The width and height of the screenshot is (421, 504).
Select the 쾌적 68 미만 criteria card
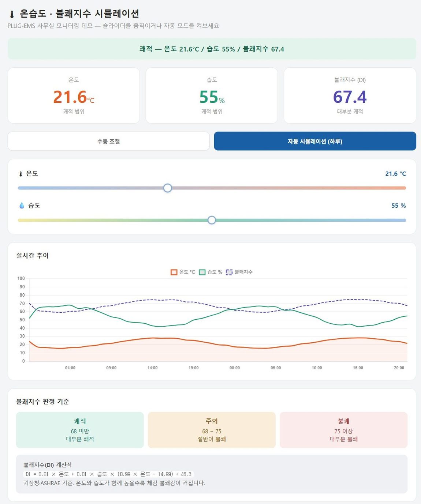(x=80, y=430)
